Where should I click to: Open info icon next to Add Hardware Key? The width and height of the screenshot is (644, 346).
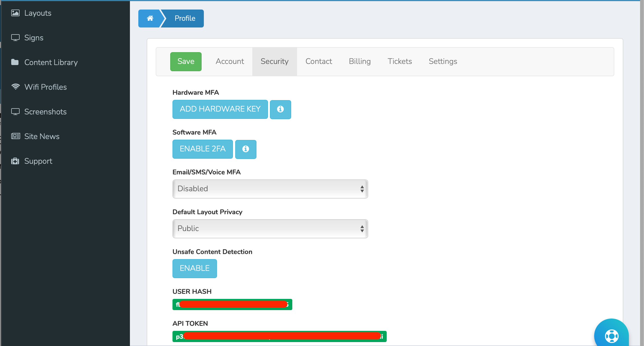coord(280,109)
